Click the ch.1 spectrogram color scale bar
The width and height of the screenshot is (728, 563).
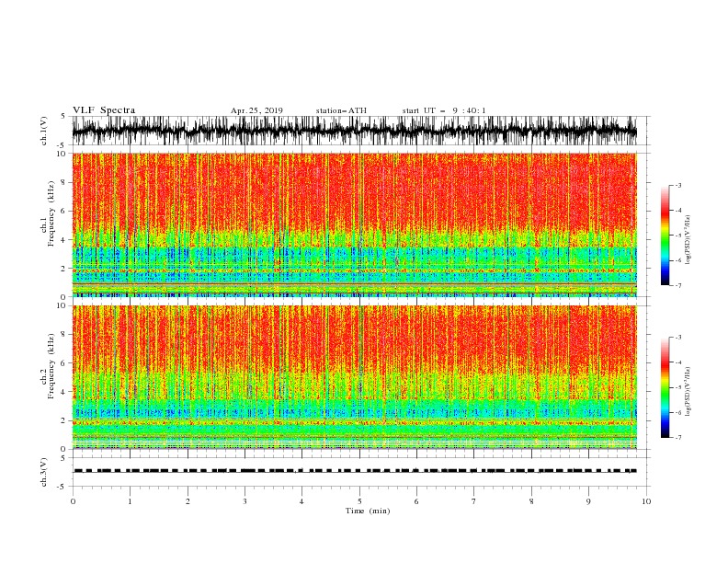point(665,236)
